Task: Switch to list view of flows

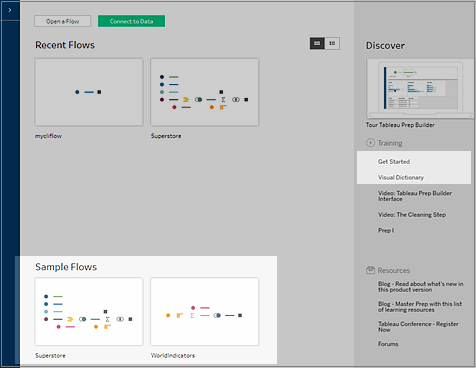Action: 332,43
